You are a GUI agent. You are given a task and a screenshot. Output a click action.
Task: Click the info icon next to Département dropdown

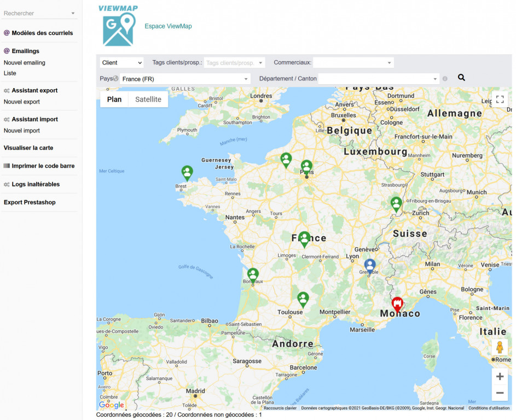(x=445, y=79)
